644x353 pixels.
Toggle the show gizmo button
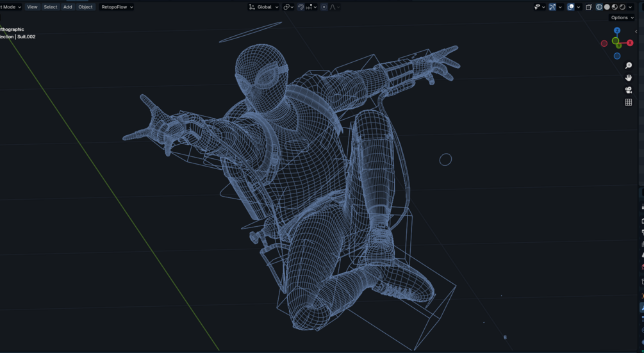tap(552, 7)
